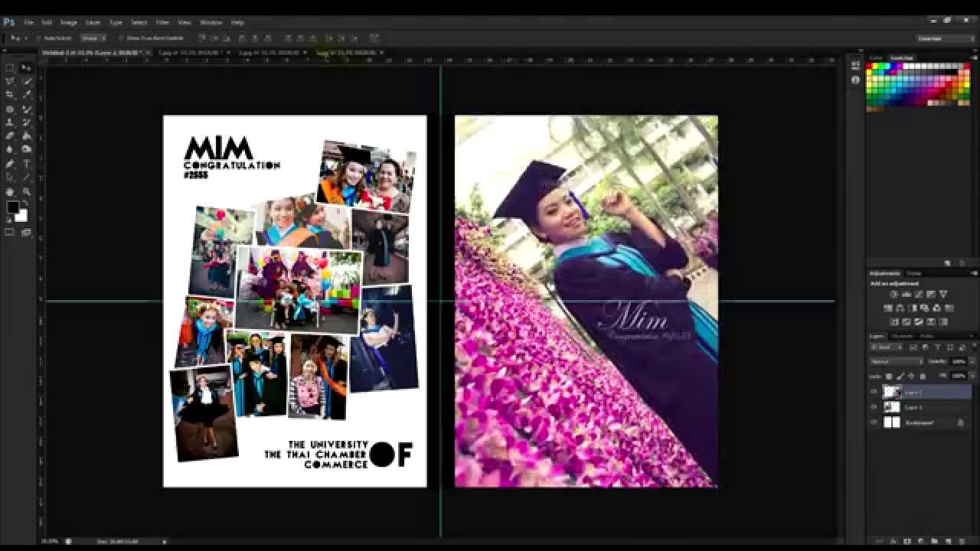Screen dimensions: 980x551
Task: Open the Window menu
Action: pos(211,22)
